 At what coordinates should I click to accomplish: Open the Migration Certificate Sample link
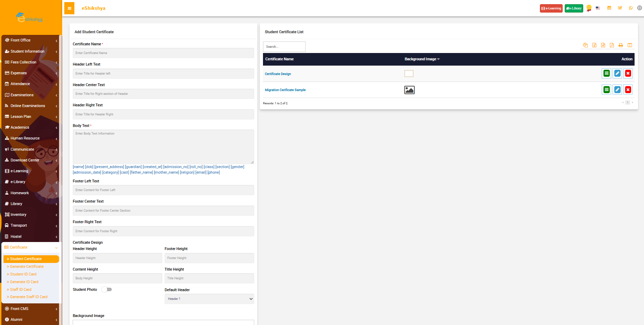(285, 90)
